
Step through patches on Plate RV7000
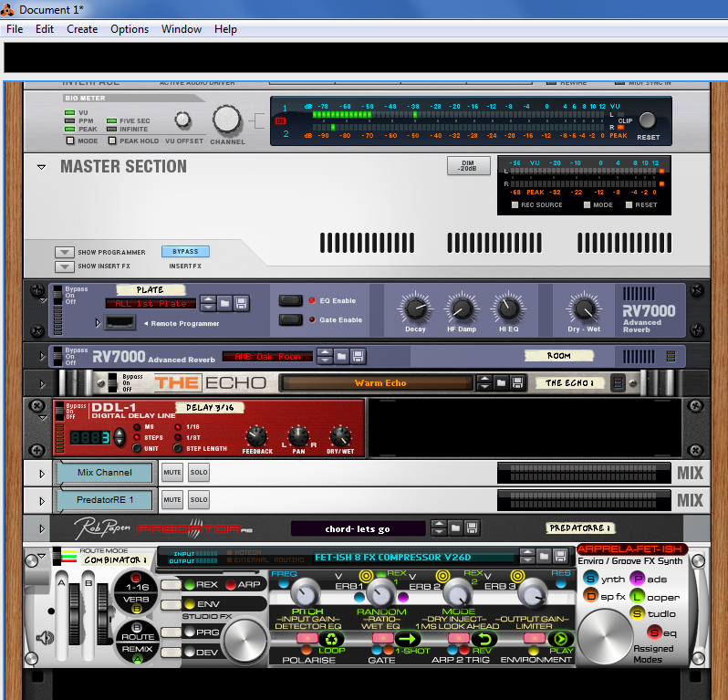(x=208, y=304)
